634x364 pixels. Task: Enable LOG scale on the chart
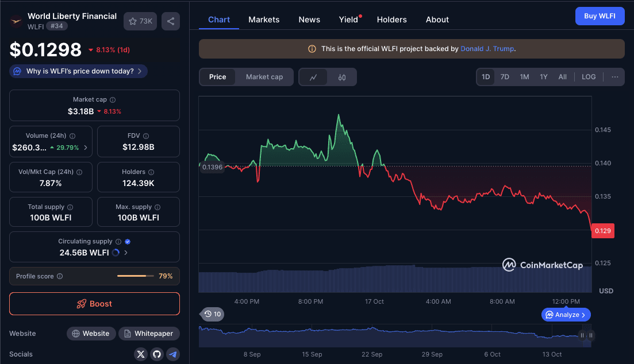(x=589, y=76)
